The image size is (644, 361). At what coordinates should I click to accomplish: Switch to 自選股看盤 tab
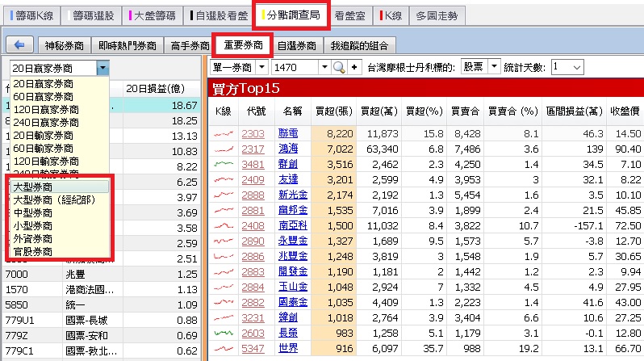click(x=218, y=16)
